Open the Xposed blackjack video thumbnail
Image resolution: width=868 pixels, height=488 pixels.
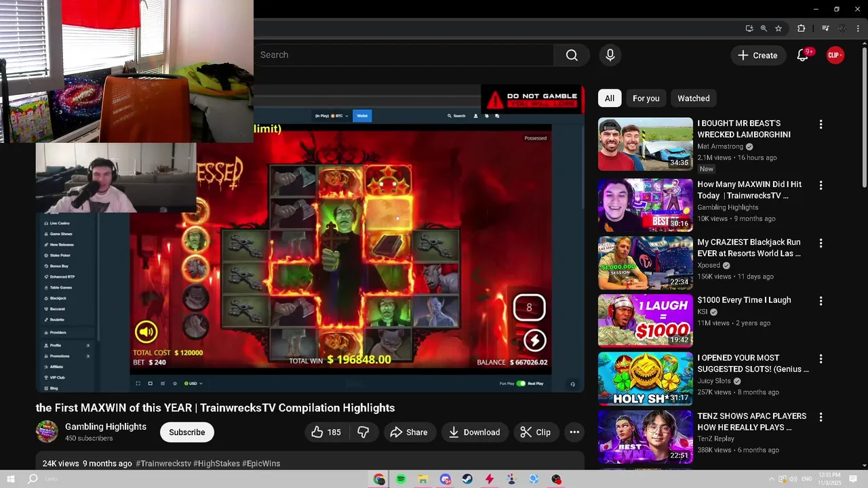tap(646, 262)
